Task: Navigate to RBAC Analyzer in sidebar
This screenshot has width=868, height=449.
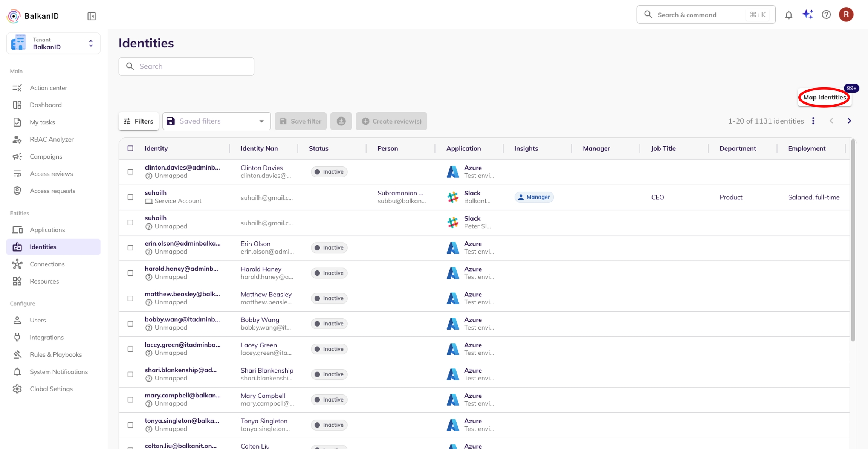Action: [52, 139]
